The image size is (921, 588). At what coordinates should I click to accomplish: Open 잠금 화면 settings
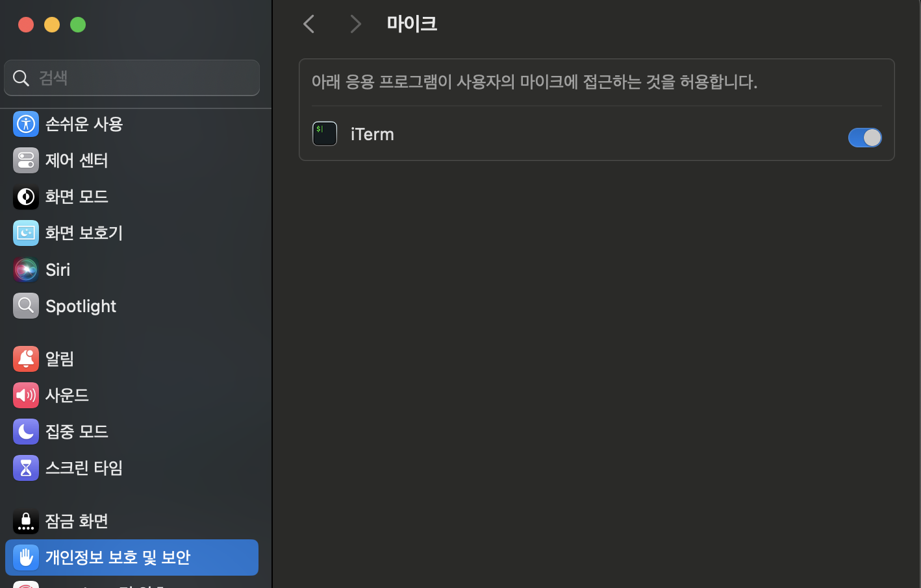click(132, 521)
